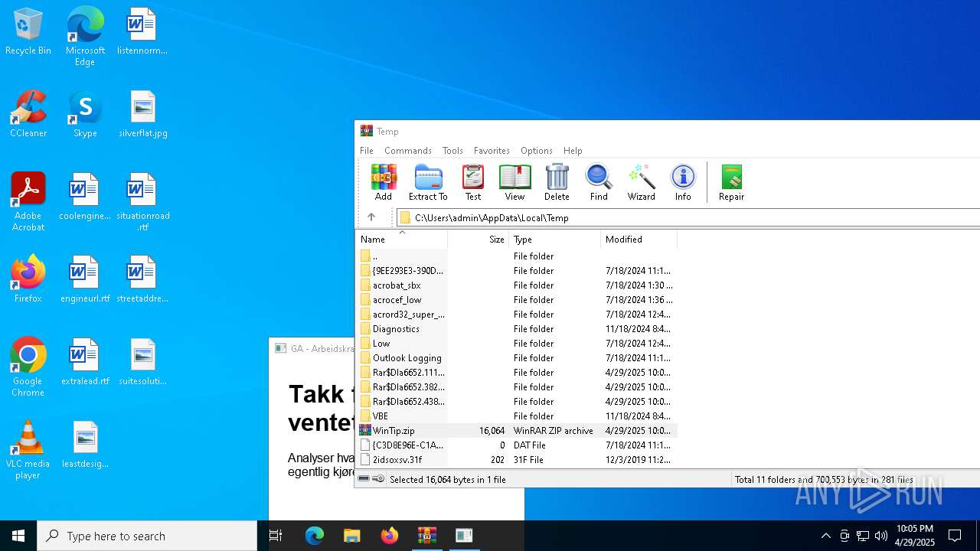Select the {C3D8E96E-C1A... DAT file
Image resolution: width=980 pixels, height=551 pixels.
pyautogui.click(x=517, y=445)
